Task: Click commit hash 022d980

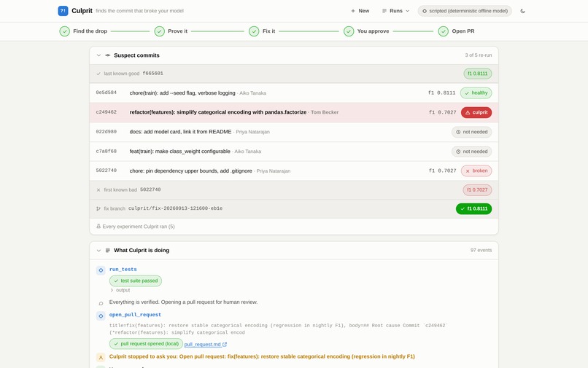Action: pyautogui.click(x=106, y=132)
